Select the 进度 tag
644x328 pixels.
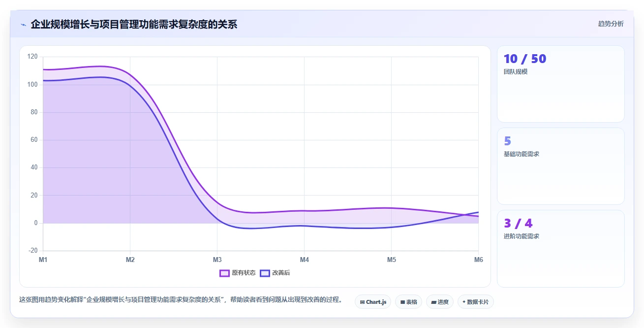click(x=440, y=302)
